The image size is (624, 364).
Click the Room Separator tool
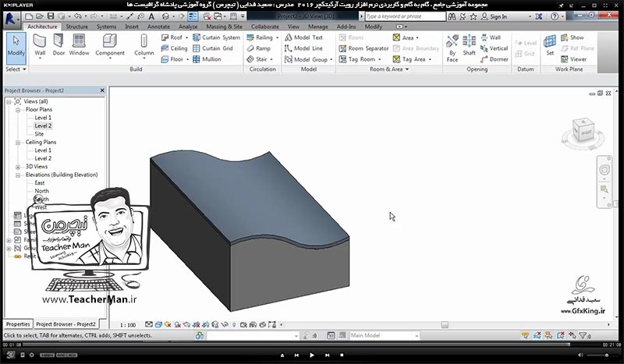pos(363,48)
